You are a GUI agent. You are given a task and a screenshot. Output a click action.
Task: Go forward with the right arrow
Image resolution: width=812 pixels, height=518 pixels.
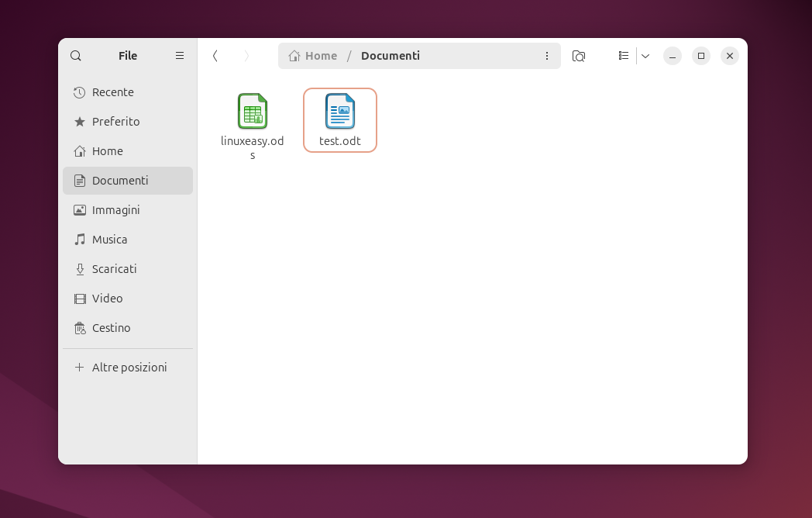click(246, 56)
